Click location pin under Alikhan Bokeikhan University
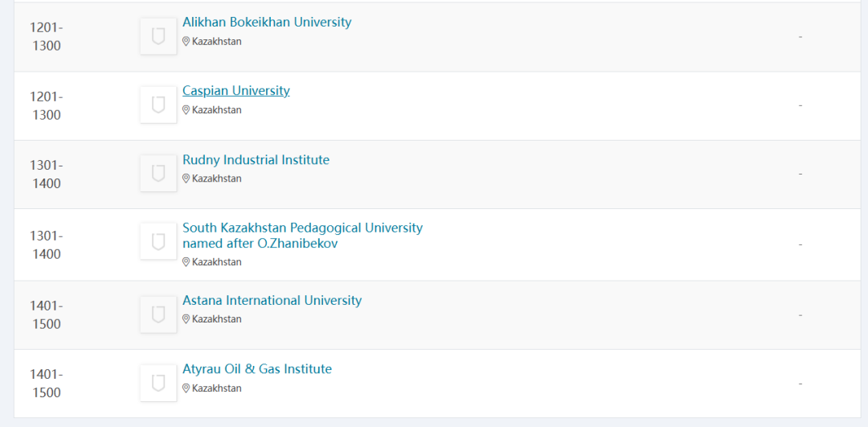Viewport: 868px width, 427px height. [186, 42]
